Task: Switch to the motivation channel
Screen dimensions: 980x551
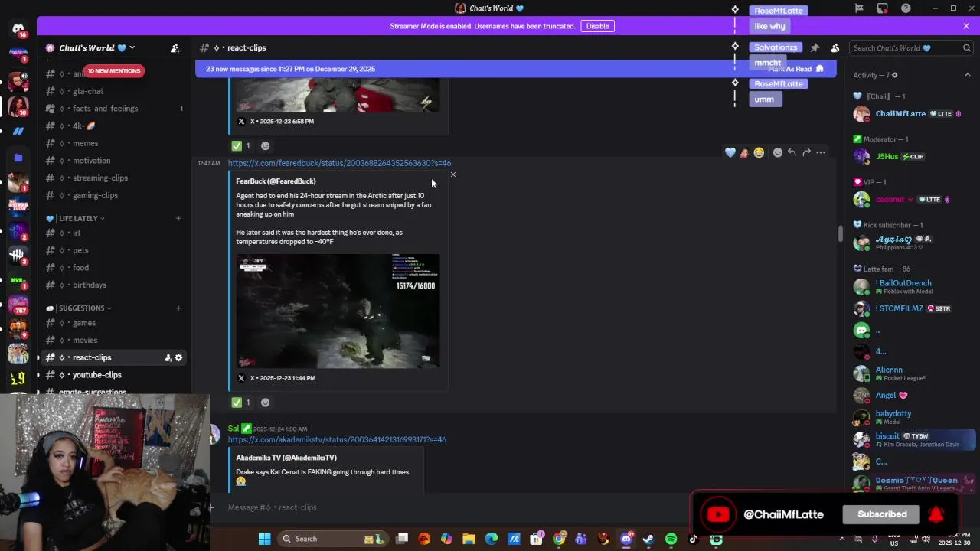Action: click(x=115, y=161)
